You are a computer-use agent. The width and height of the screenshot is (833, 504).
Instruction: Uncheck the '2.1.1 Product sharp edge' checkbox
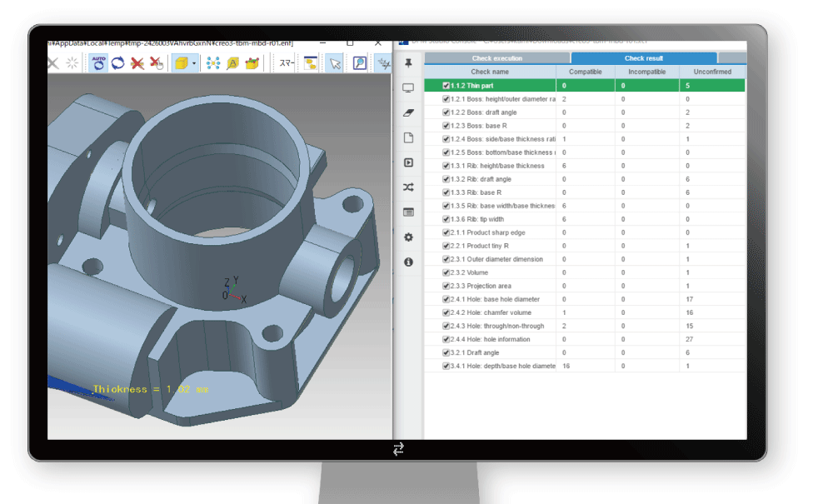click(x=446, y=232)
